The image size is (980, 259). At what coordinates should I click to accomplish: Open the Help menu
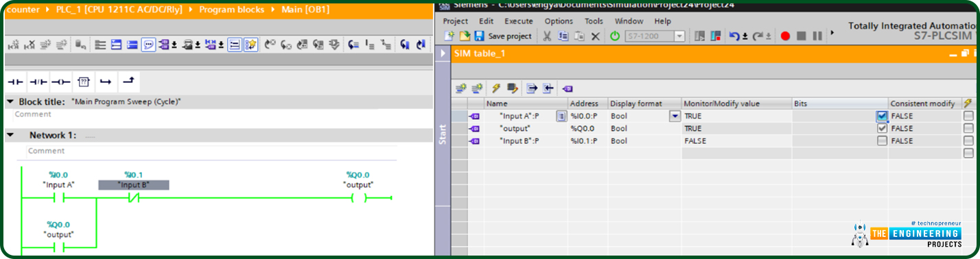tap(663, 21)
